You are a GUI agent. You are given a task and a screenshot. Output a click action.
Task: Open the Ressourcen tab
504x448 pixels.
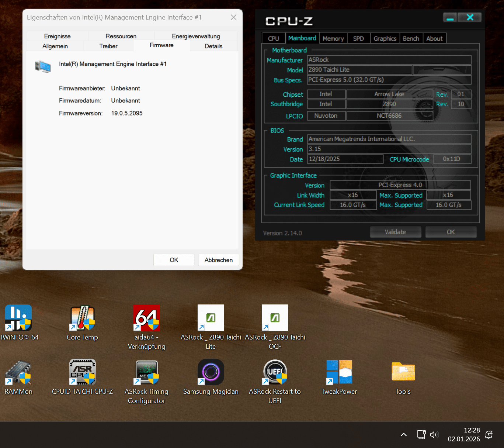coord(121,36)
